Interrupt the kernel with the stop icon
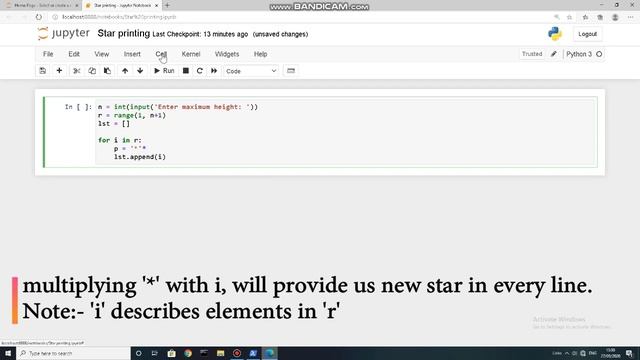 click(186, 71)
